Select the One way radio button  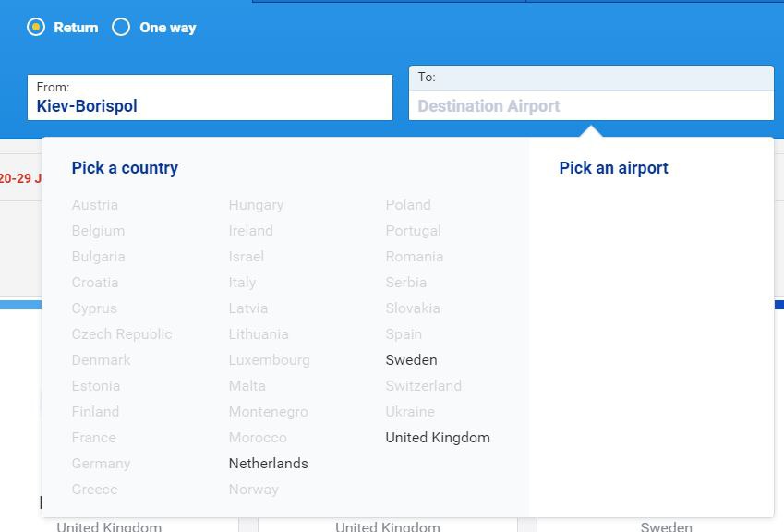[x=121, y=28]
